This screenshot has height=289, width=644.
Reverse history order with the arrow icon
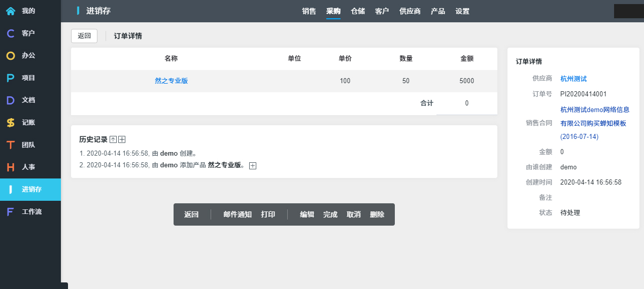coord(113,139)
